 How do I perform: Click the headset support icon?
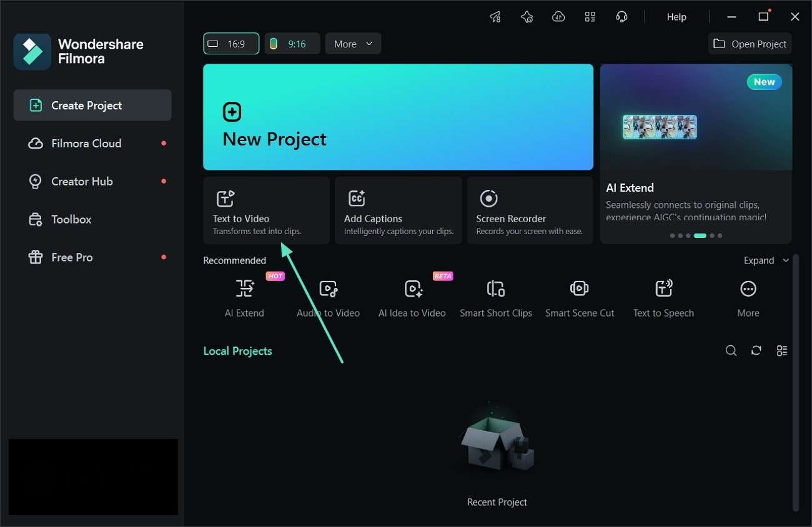coord(621,17)
